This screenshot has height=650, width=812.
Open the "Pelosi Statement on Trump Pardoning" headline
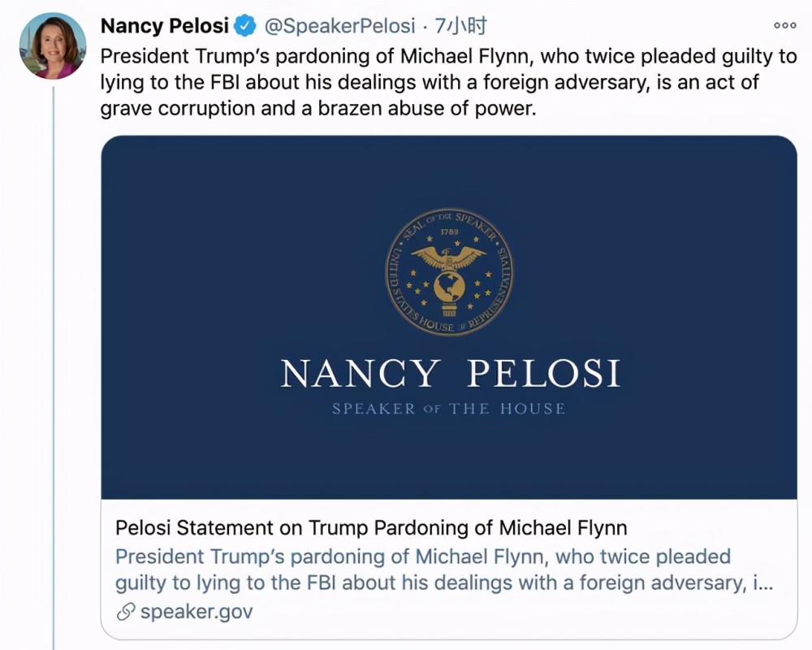(x=371, y=527)
